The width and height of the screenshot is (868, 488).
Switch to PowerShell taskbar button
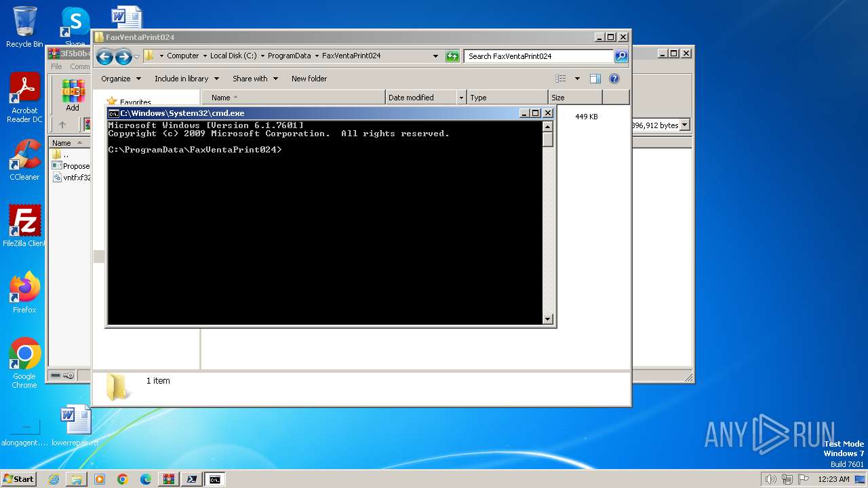click(192, 479)
